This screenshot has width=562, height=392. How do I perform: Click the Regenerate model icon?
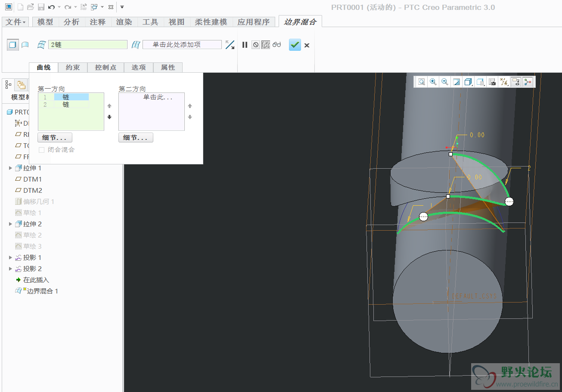(84, 7)
